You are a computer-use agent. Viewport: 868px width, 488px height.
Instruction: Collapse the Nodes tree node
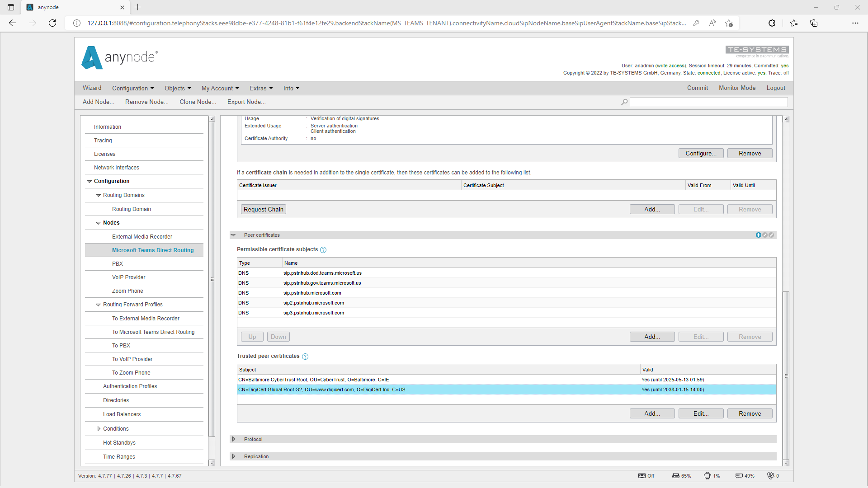tap(98, 223)
